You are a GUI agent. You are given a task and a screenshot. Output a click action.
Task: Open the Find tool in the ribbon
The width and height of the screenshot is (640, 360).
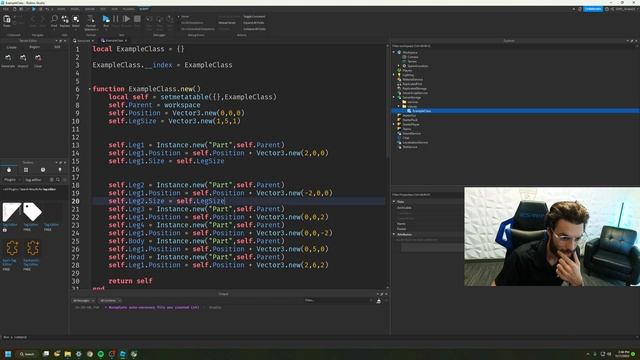(54, 20)
